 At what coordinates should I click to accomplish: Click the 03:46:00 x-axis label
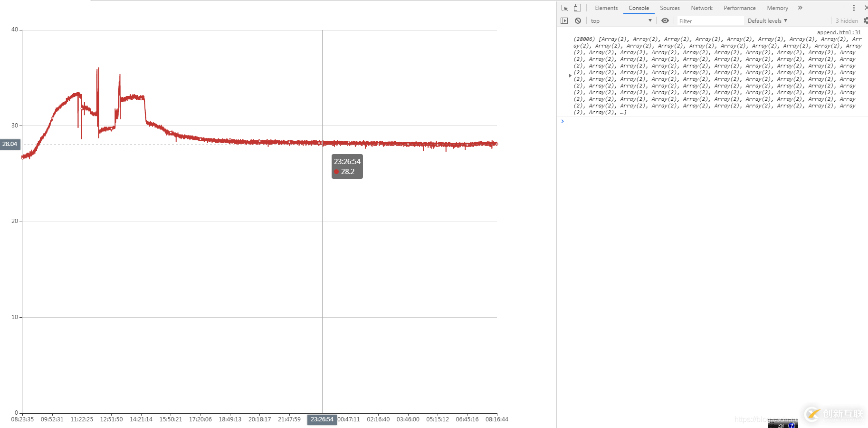click(408, 419)
